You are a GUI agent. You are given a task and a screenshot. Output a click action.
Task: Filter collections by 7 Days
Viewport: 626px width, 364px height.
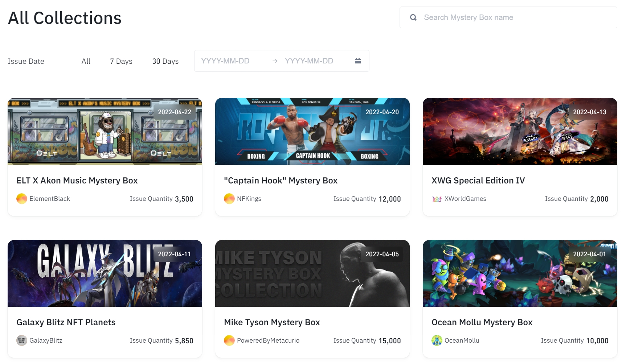(121, 61)
